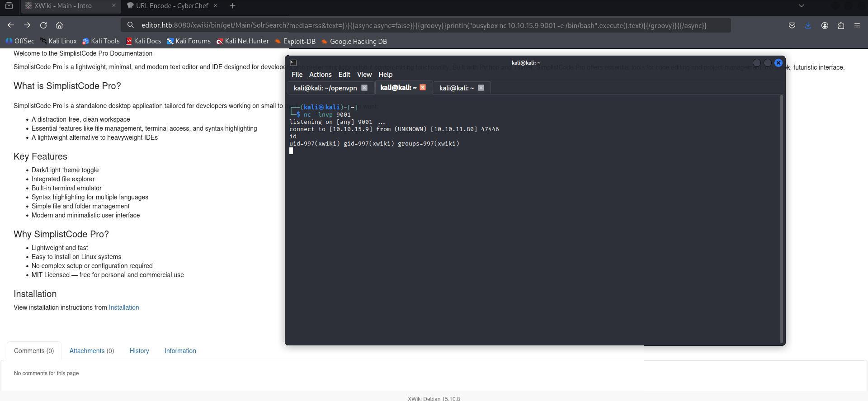
Task: Click the 'connect to [10.10.15.9]' output line
Action: click(x=394, y=129)
